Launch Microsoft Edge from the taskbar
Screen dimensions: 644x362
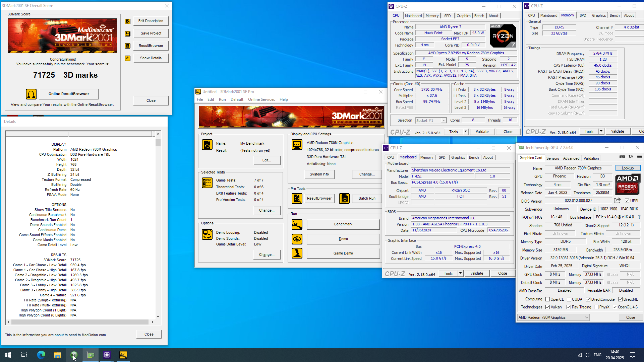[41, 355]
